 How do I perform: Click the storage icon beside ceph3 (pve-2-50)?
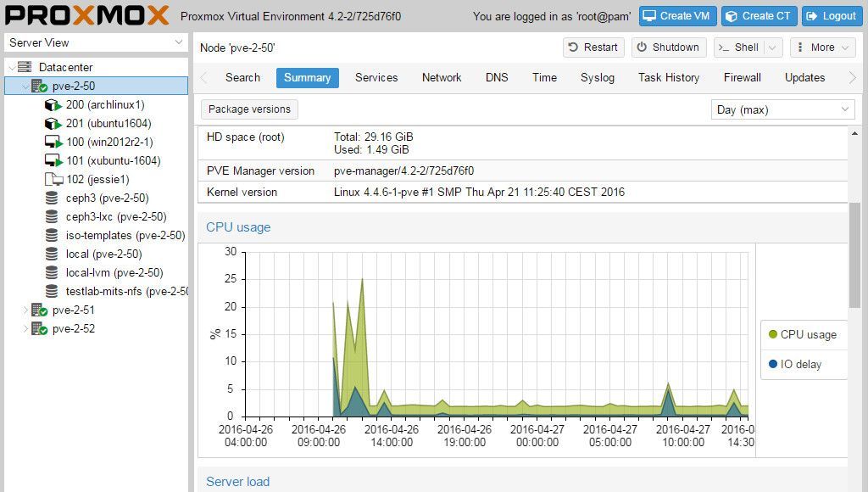pos(53,198)
